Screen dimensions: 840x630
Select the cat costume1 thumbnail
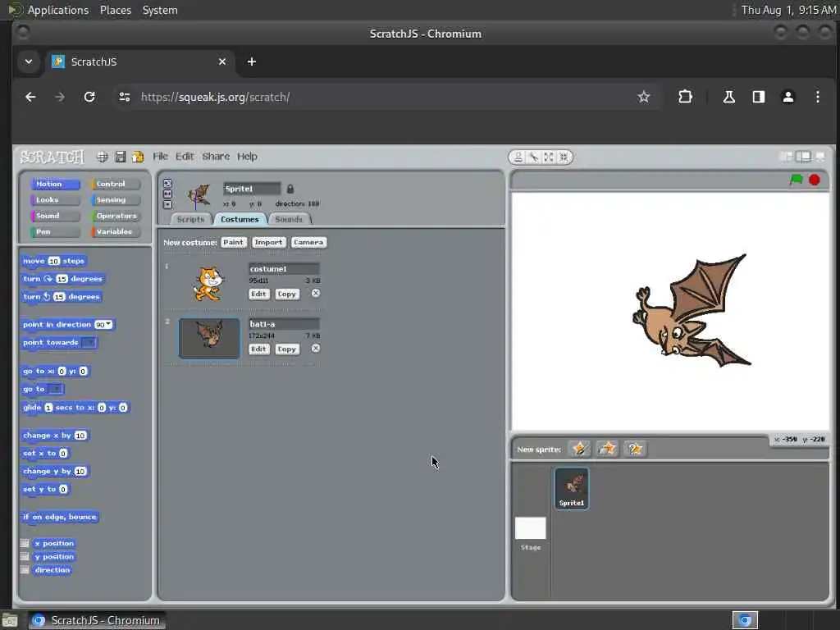pyautogui.click(x=208, y=284)
